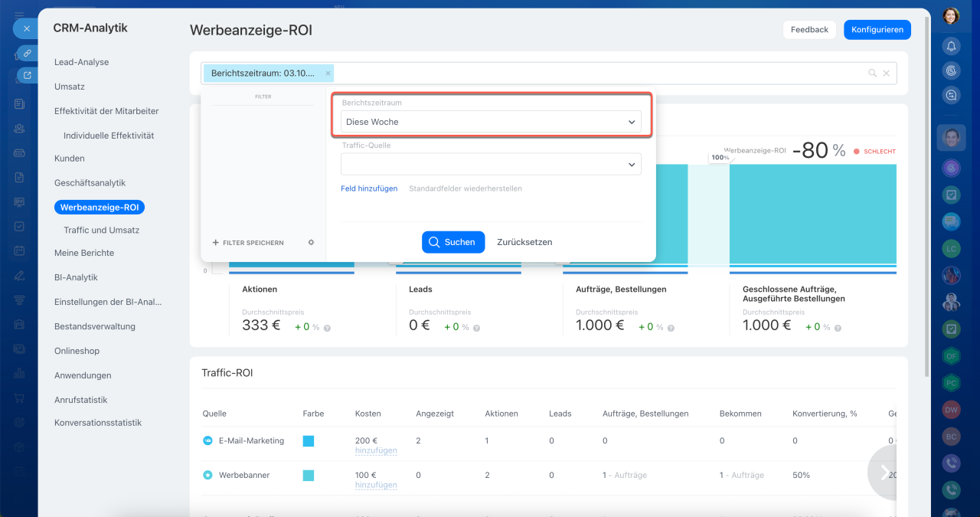Remove the Berichtszeitraum filter tag
This screenshot has width=980, height=517.
point(328,74)
